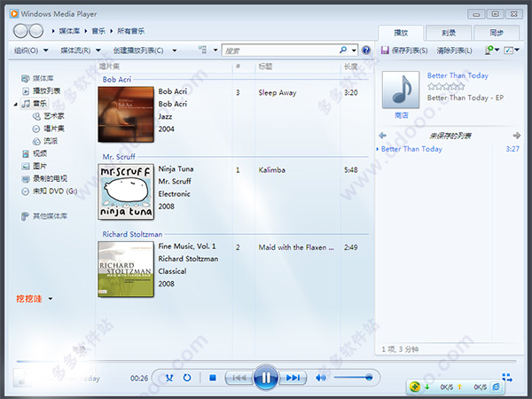Screen dimensions: 532x399
Task: Select 媒体库 in the navigation tree
Action: click(37, 78)
